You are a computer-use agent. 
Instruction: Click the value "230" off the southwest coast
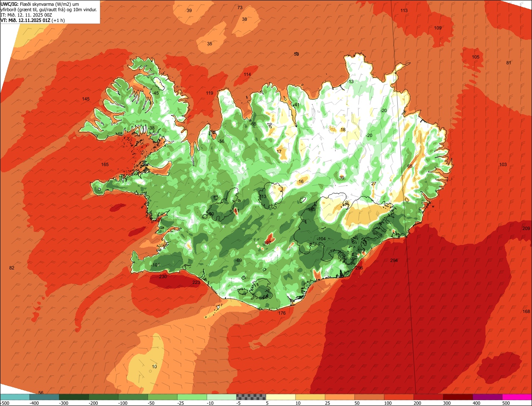pos(163,276)
